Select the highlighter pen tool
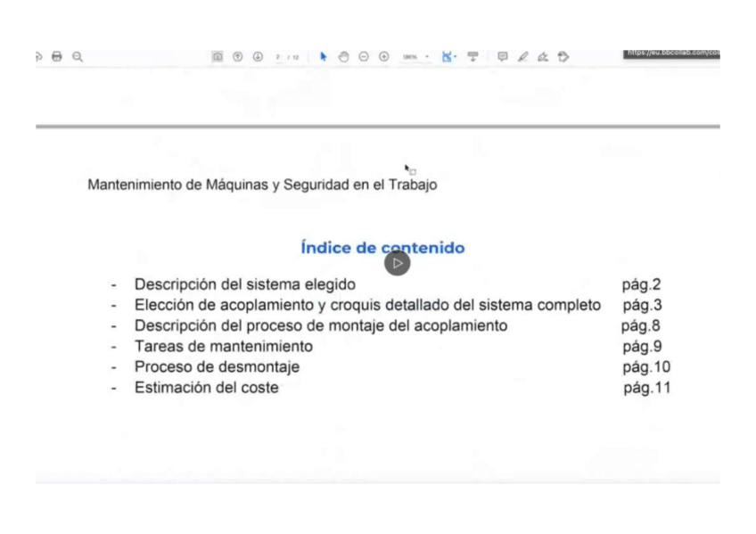This screenshot has width=756, height=534. click(x=522, y=56)
